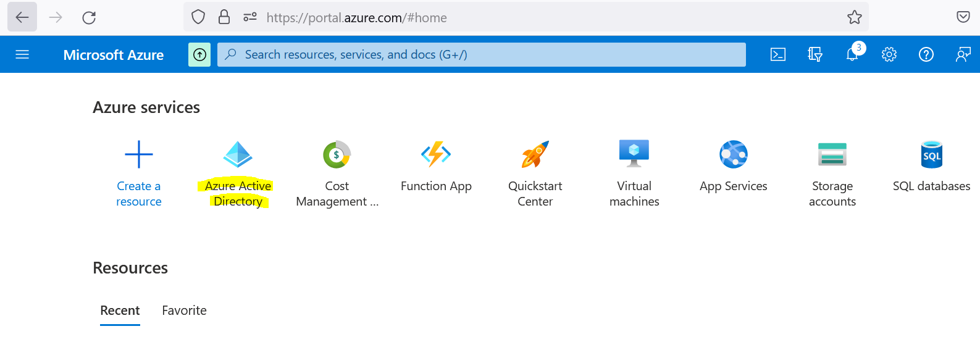
Task: Open the Azure portal hamburger menu
Action: pos(22,54)
